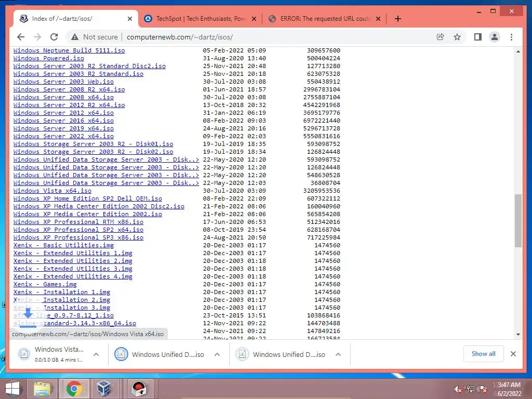The width and height of the screenshot is (532, 399).
Task: Click Windows Server 2003 R2 Standard Disc2.iso
Action: coord(89,66)
